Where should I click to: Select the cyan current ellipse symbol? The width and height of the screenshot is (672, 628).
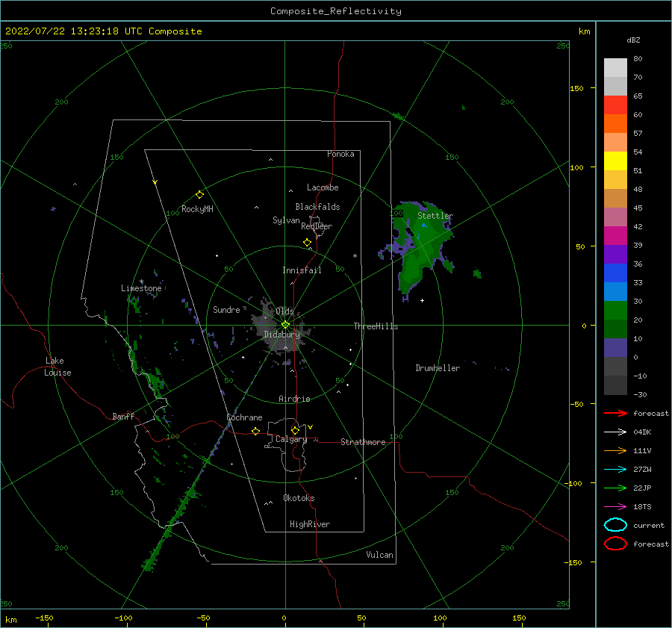pos(615,525)
